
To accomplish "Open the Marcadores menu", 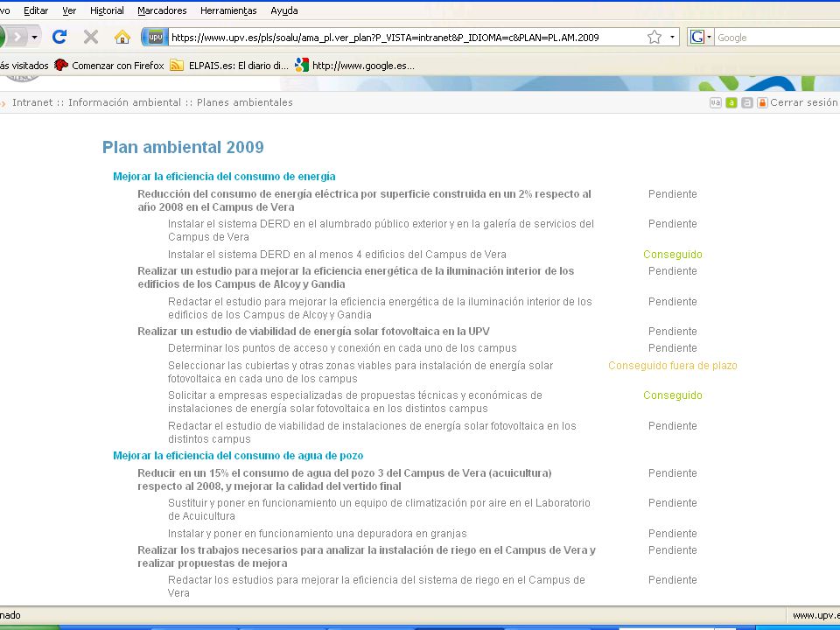I will (x=162, y=10).
